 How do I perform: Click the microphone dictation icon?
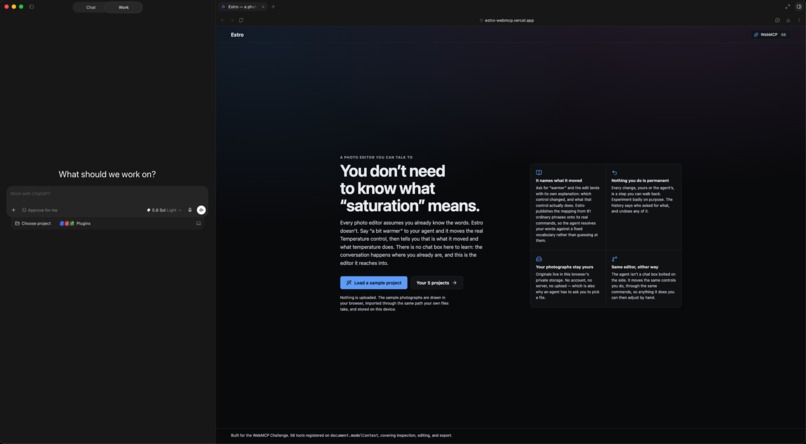[x=190, y=210]
